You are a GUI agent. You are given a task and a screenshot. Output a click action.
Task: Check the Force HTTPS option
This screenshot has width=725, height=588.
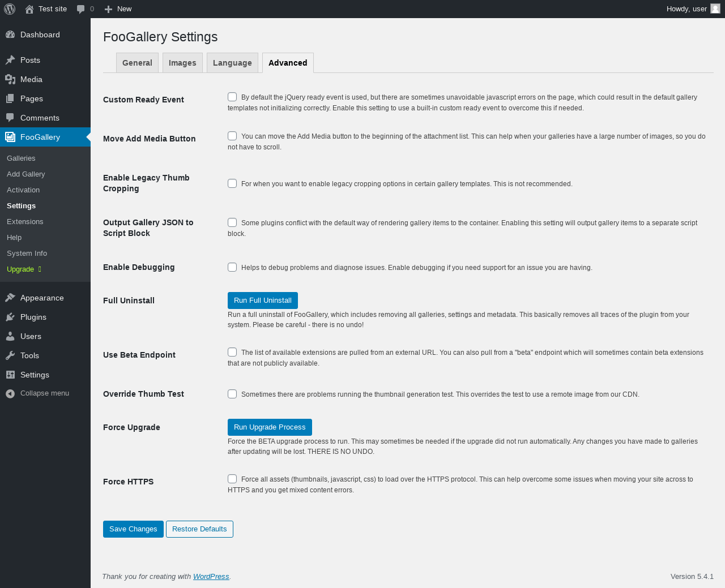(232, 479)
